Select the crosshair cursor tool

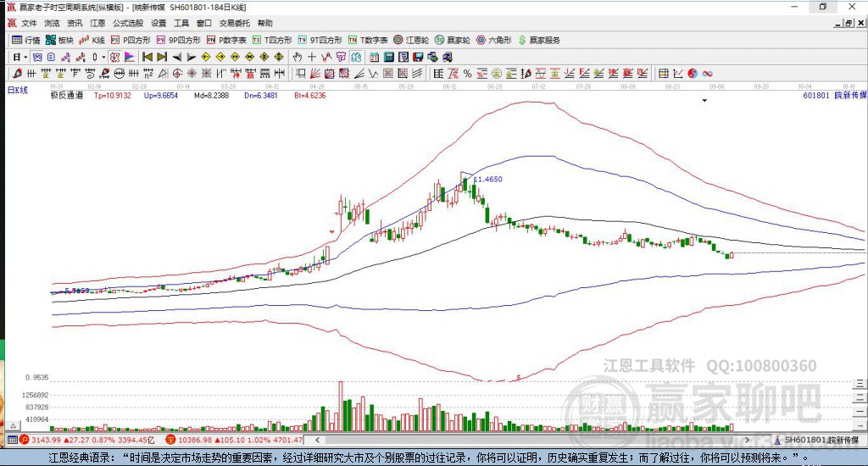[312, 57]
